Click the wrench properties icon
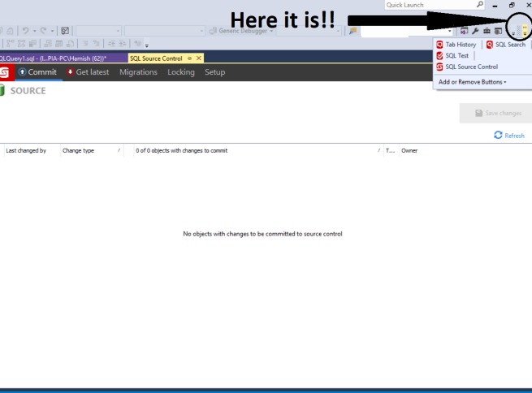 pyautogui.click(x=475, y=31)
